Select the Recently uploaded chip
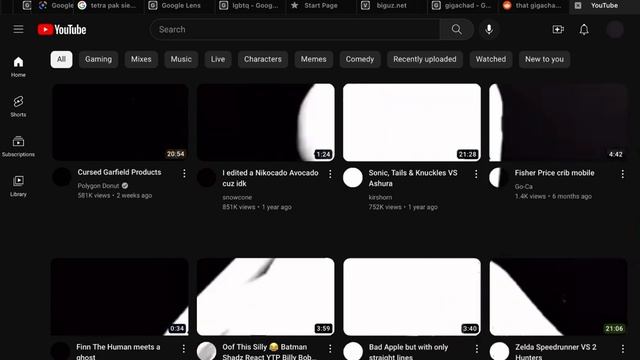This screenshot has width=640, height=360. pos(425,59)
